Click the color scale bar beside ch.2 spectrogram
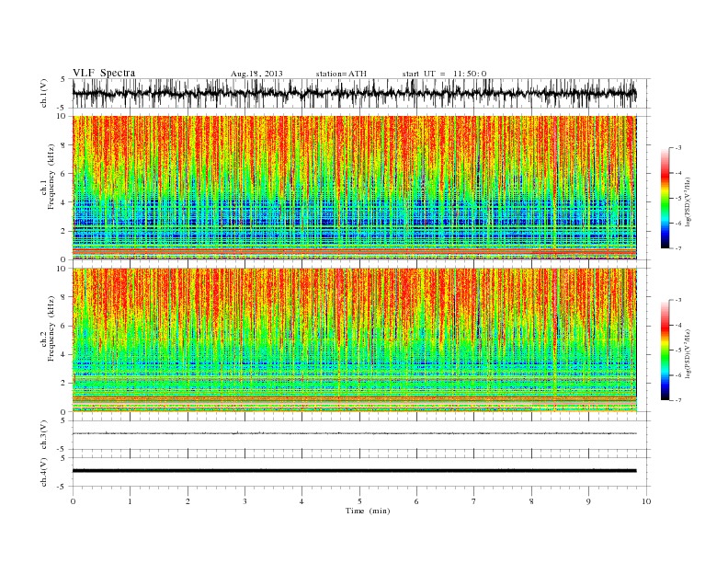The image size is (728, 563). pos(665,350)
